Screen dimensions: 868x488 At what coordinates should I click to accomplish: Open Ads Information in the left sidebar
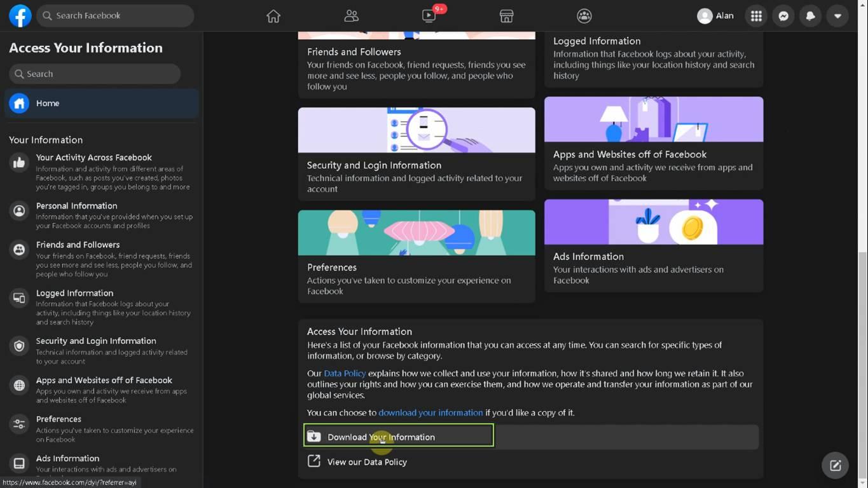(x=102, y=466)
